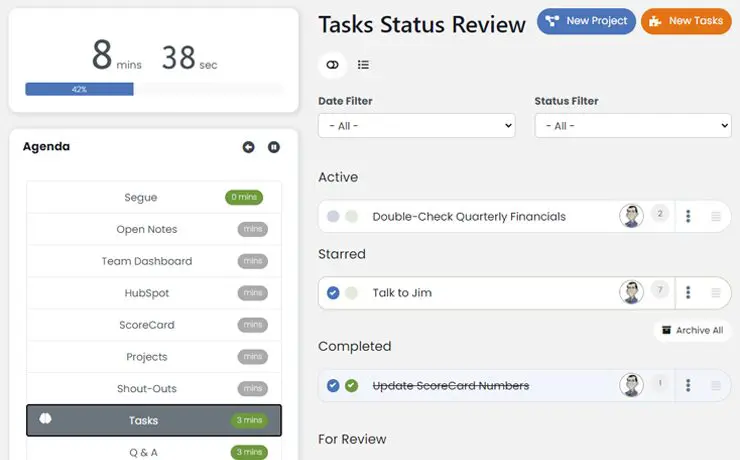Click comment count 7 on Talk to Jim
The width and height of the screenshot is (740, 460).
660,289
